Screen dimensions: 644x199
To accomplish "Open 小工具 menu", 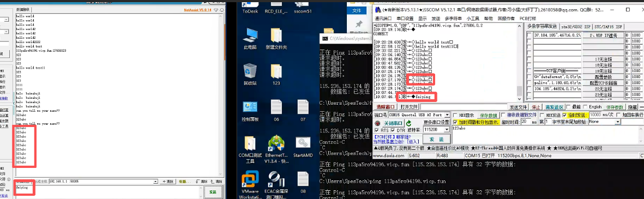I will point(473,19).
